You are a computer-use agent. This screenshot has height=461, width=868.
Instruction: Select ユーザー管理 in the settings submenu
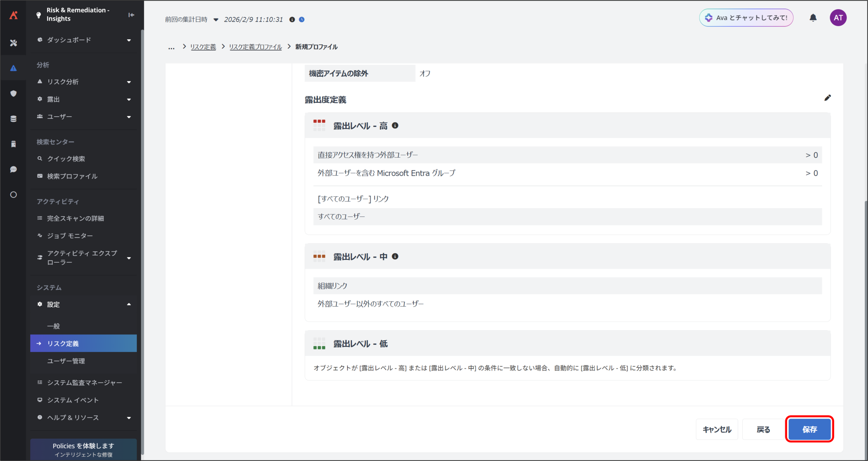pyautogui.click(x=66, y=361)
